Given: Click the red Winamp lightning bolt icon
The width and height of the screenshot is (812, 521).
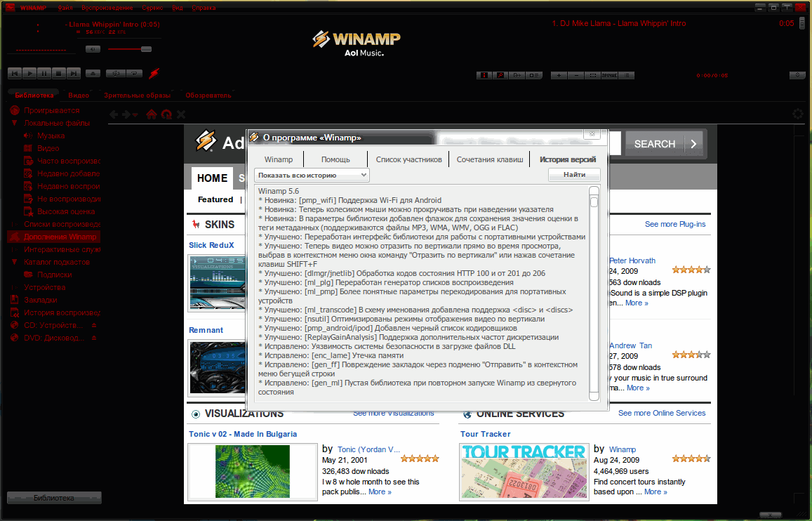Looking at the screenshot, I should click(154, 74).
